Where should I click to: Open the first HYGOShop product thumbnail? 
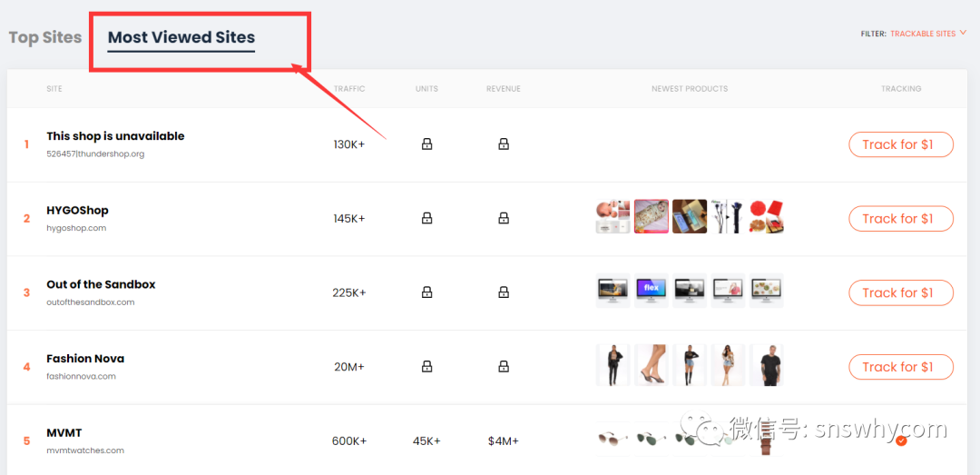pyautogui.click(x=613, y=216)
